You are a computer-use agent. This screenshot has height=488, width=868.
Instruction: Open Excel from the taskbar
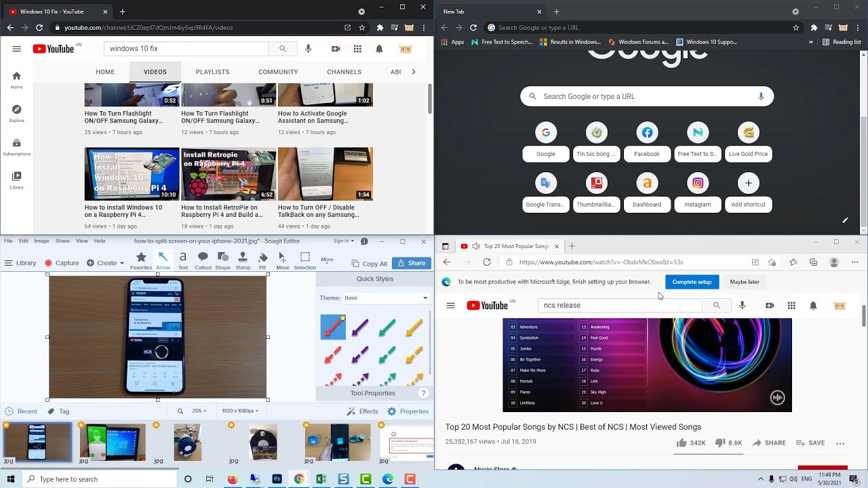tap(321, 479)
